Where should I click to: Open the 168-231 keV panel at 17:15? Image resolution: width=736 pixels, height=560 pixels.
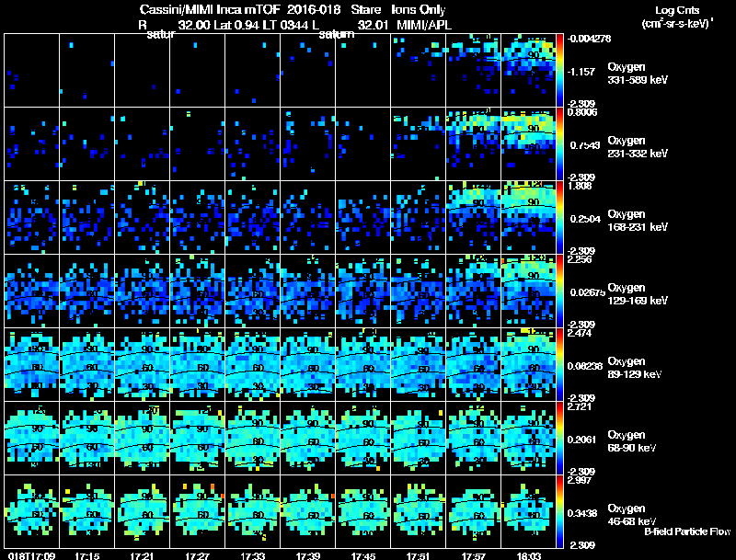86,218
